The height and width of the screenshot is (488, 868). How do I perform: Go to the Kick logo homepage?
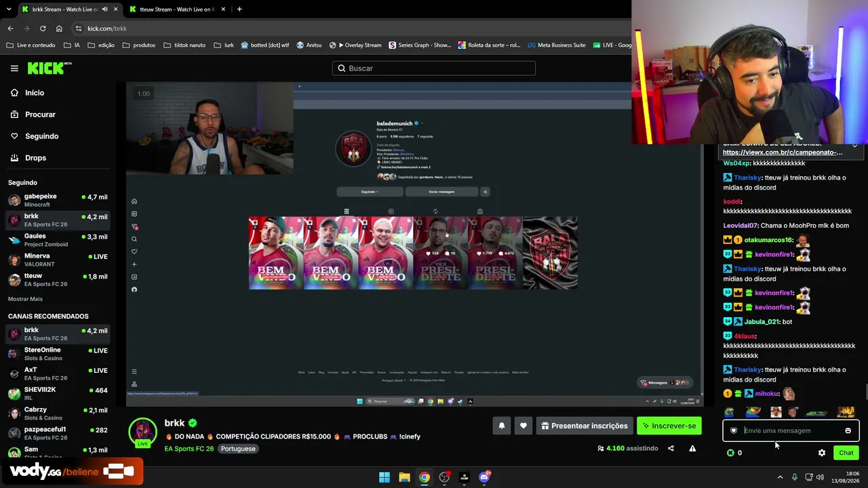[x=50, y=68]
